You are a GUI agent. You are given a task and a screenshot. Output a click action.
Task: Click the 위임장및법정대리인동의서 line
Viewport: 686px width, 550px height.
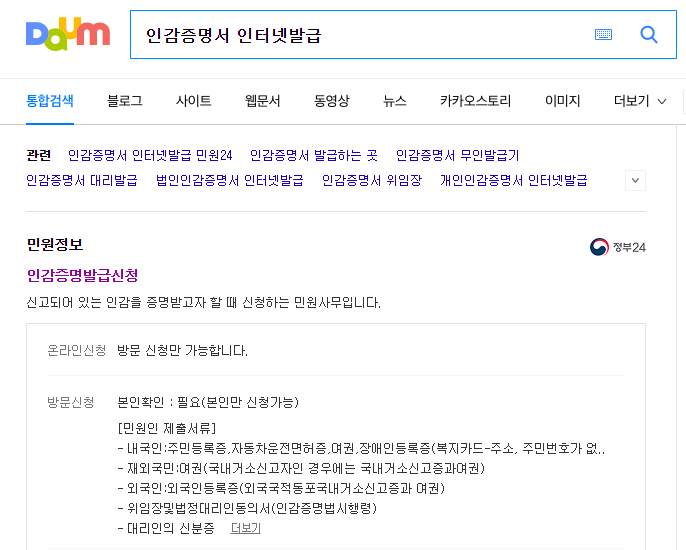[247, 508]
